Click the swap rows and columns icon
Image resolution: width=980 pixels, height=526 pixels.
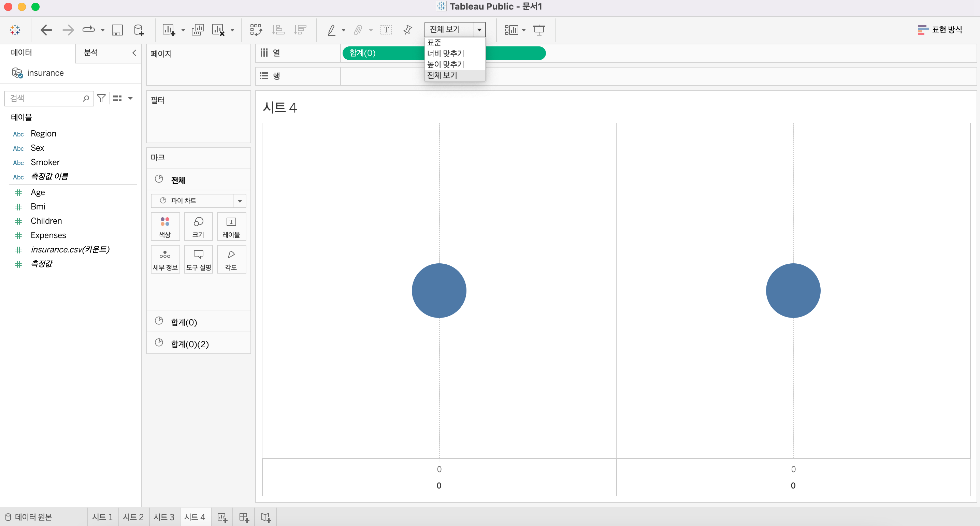point(256,30)
